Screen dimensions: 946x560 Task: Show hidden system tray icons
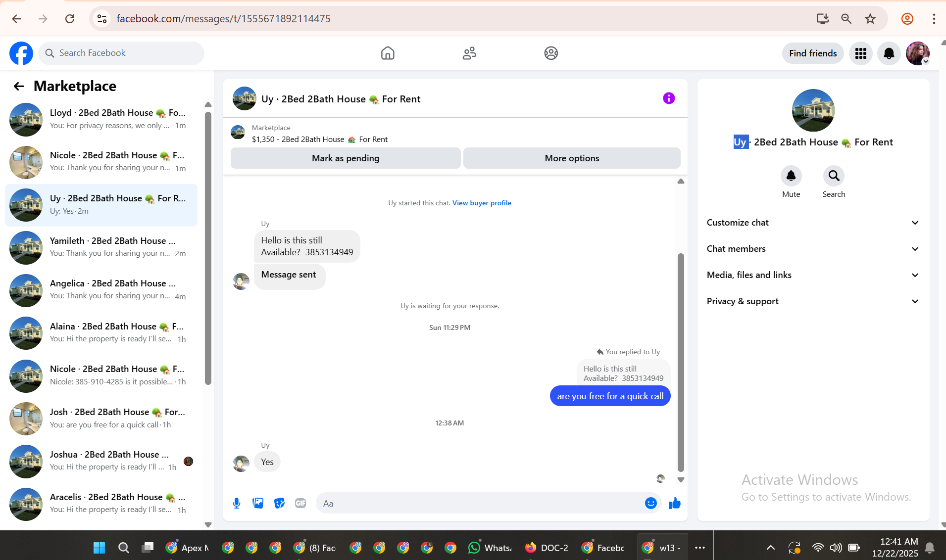(771, 548)
